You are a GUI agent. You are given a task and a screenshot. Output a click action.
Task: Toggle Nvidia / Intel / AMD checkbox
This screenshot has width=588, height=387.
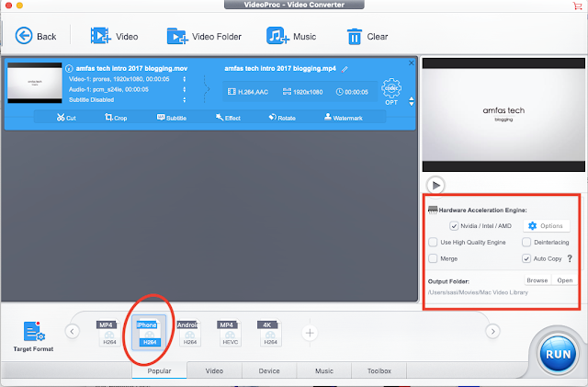click(454, 226)
